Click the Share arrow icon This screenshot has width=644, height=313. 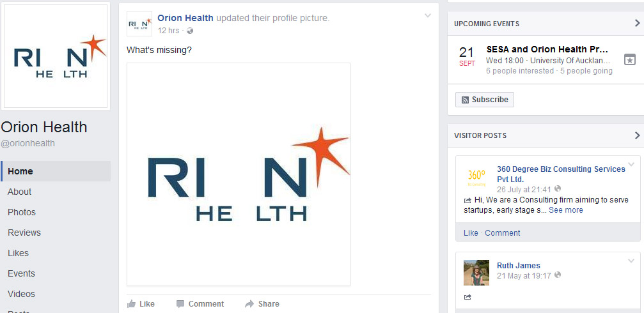coord(249,304)
